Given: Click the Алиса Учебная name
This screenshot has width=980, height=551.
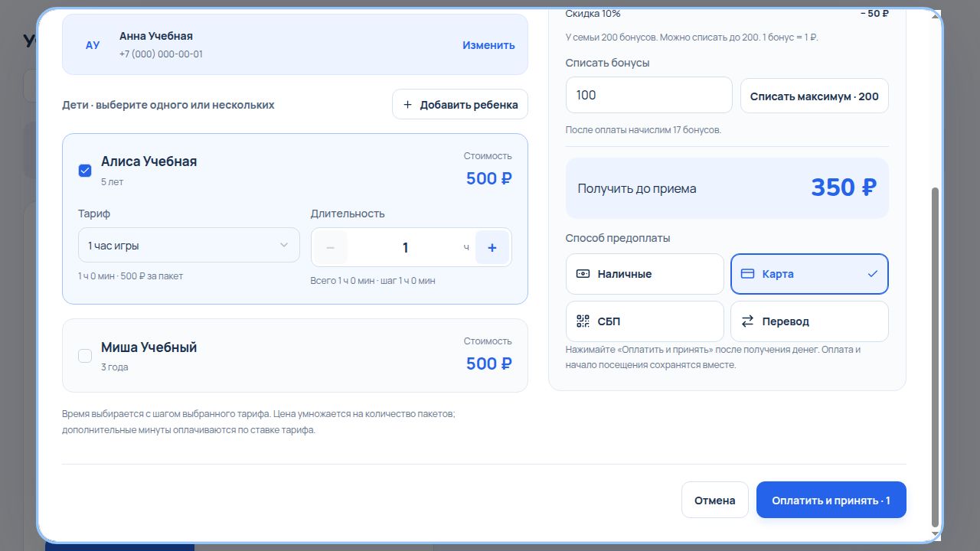Looking at the screenshot, I should point(149,161).
